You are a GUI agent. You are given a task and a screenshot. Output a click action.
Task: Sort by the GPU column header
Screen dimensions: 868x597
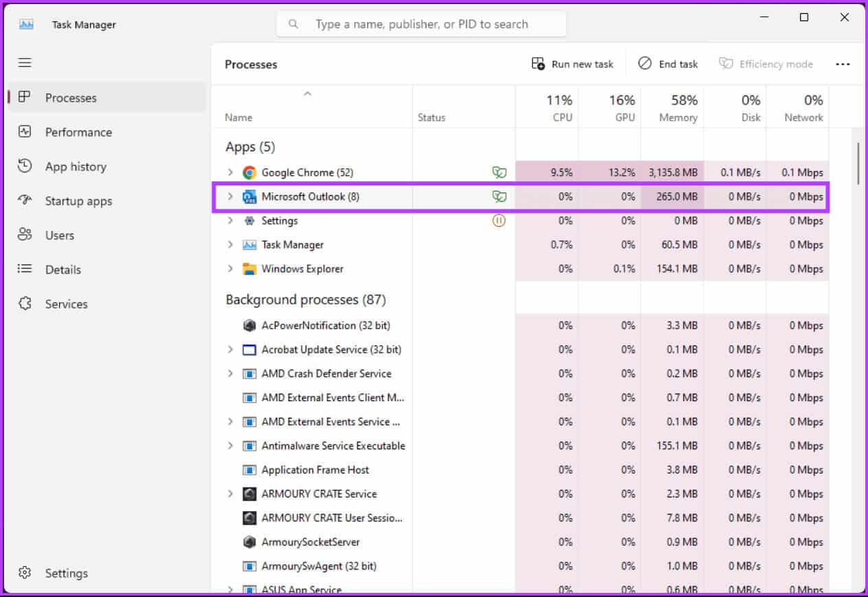click(x=610, y=106)
